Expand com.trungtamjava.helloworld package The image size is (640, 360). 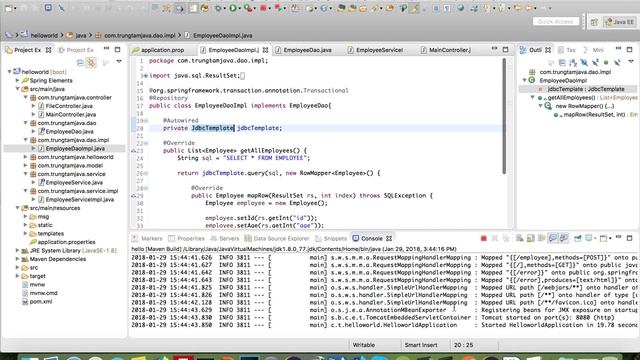pos(26,157)
